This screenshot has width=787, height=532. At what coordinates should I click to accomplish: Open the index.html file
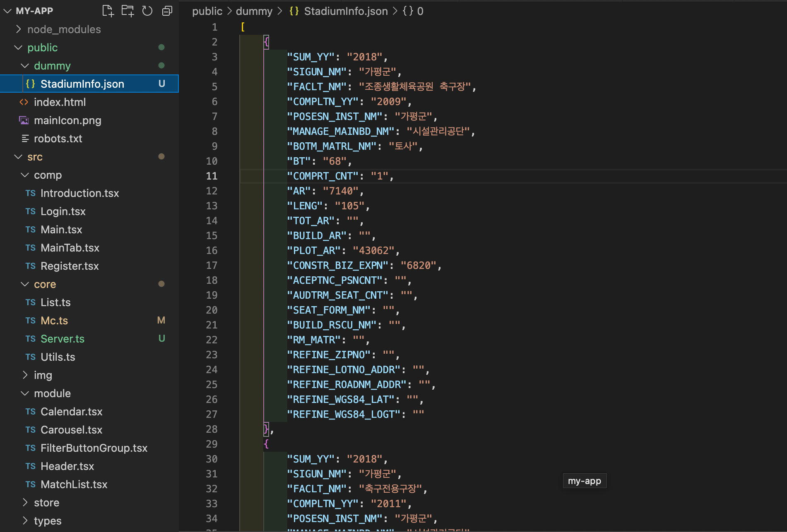tap(60, 102)
